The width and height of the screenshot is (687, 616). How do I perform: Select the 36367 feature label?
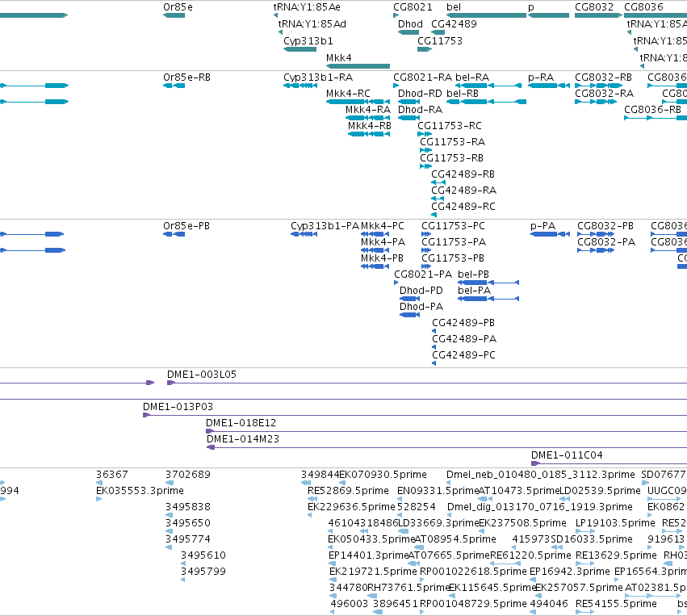(x=111, y=475)
